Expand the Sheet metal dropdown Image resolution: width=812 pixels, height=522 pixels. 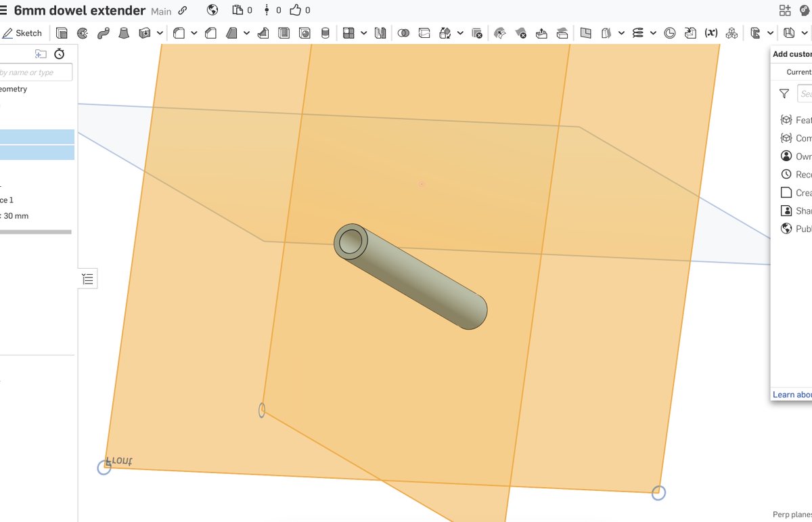[771, 32]
